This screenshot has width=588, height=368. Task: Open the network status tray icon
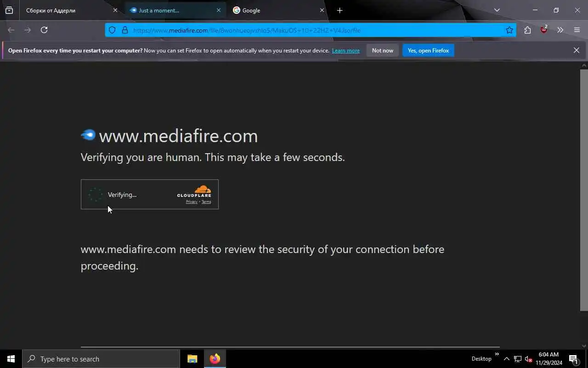pyautogui.click(x=518, y=359)
